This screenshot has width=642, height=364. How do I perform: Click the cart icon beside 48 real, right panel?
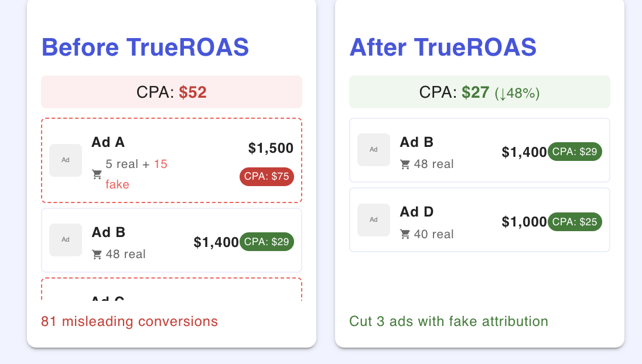(405, 164)
